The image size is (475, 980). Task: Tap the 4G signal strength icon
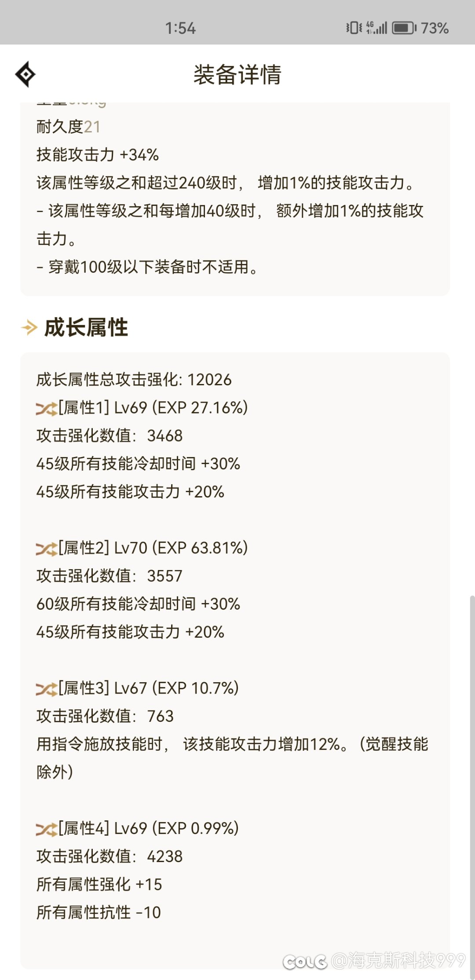[376, 28]
